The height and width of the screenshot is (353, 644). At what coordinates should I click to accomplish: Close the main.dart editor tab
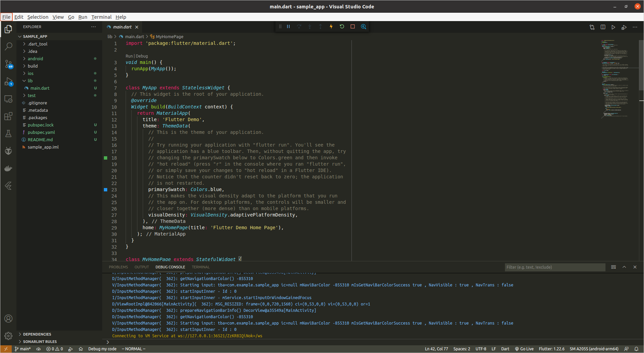coord(137,27)
